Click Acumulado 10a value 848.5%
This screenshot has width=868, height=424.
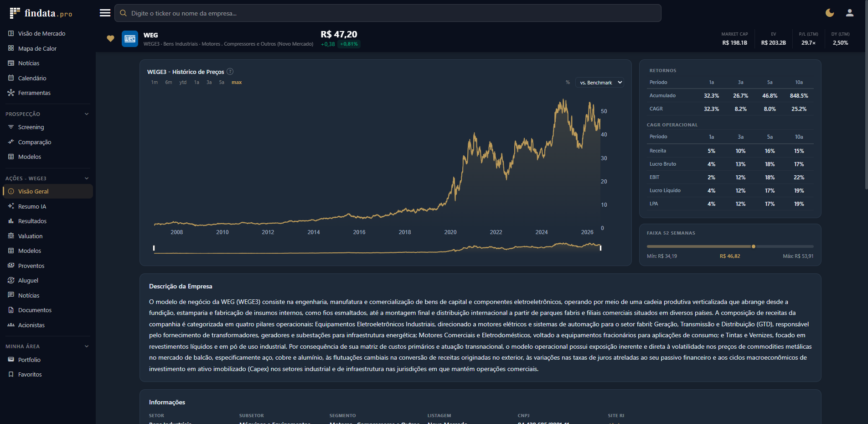799,96
